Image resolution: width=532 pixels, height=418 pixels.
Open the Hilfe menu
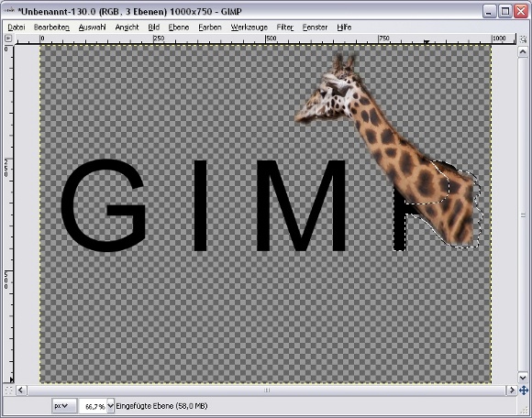click(x=344, y=27)
